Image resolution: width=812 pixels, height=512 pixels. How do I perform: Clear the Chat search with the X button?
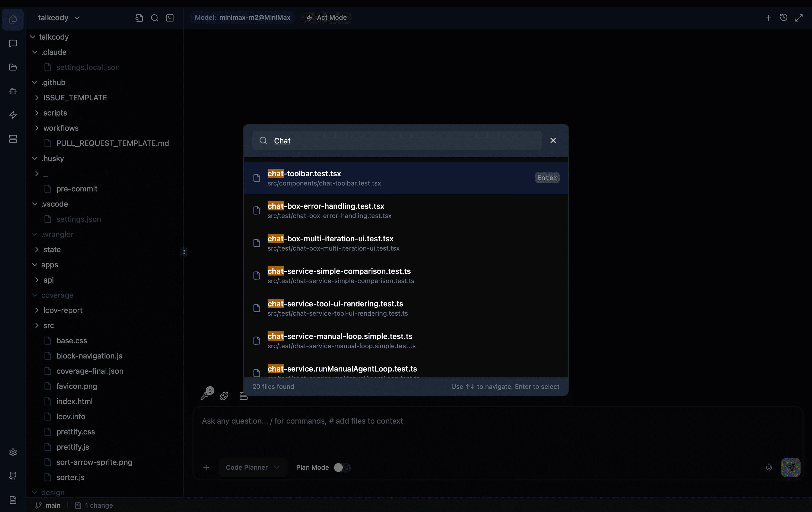tap(553, 140)
